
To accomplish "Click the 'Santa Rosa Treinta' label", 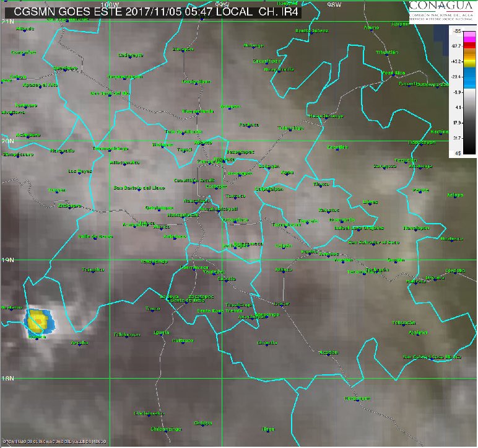I will pos(219,311).
